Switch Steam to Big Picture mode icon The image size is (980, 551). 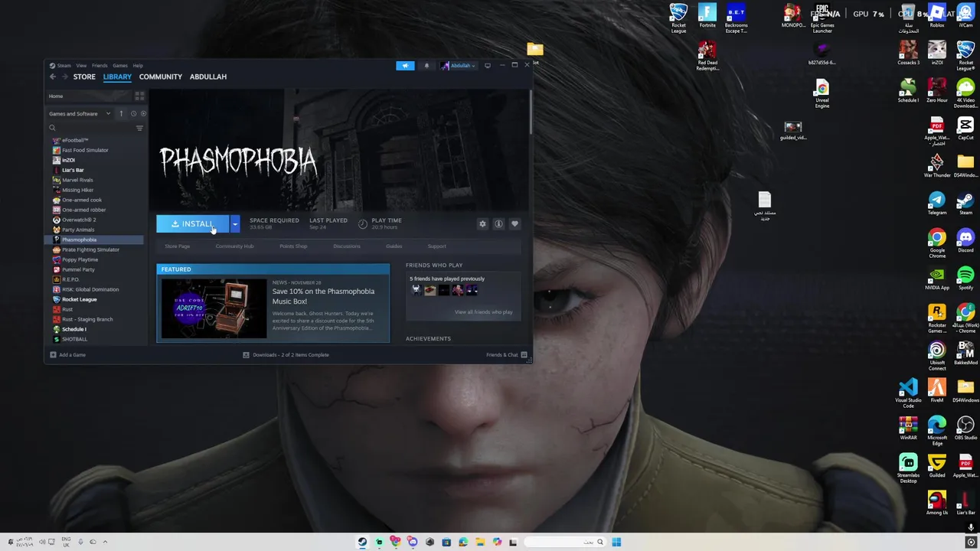487,65
